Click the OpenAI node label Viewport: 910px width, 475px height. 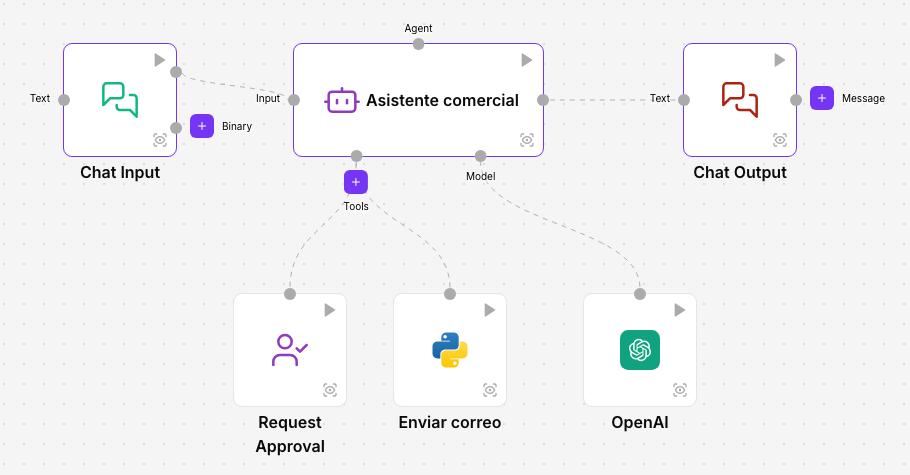tap(640, 422)
